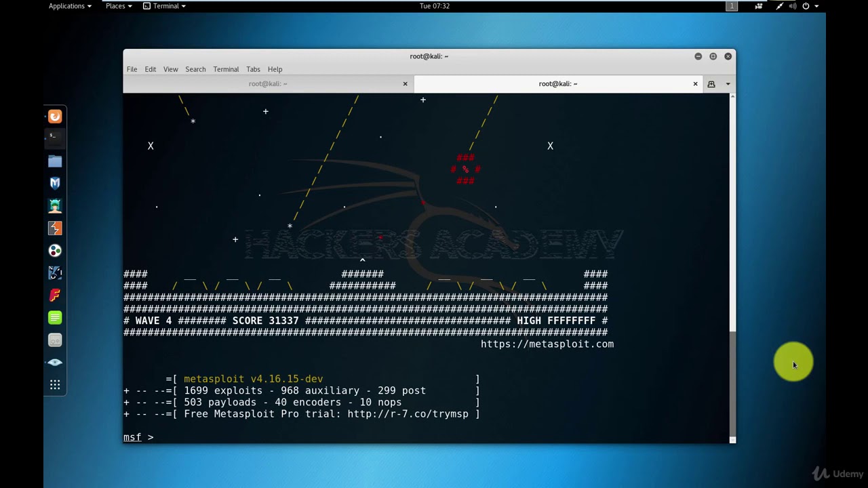This screenshot has width=868, height=488.
Task: Close the root@kali terminal window
Action: point(728,56)
